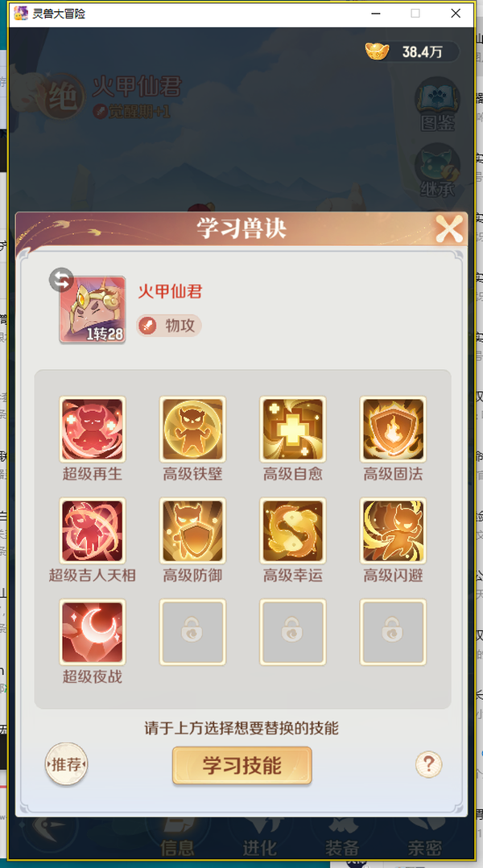Swap pet using the arrows icon
The image size is (483, 868).
(x=61, y=280)
